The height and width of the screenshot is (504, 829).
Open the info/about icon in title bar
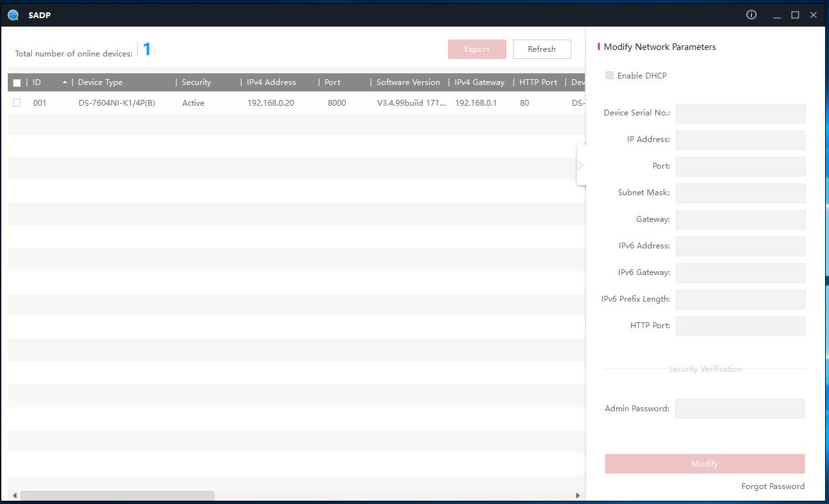[x=752, y=15]
